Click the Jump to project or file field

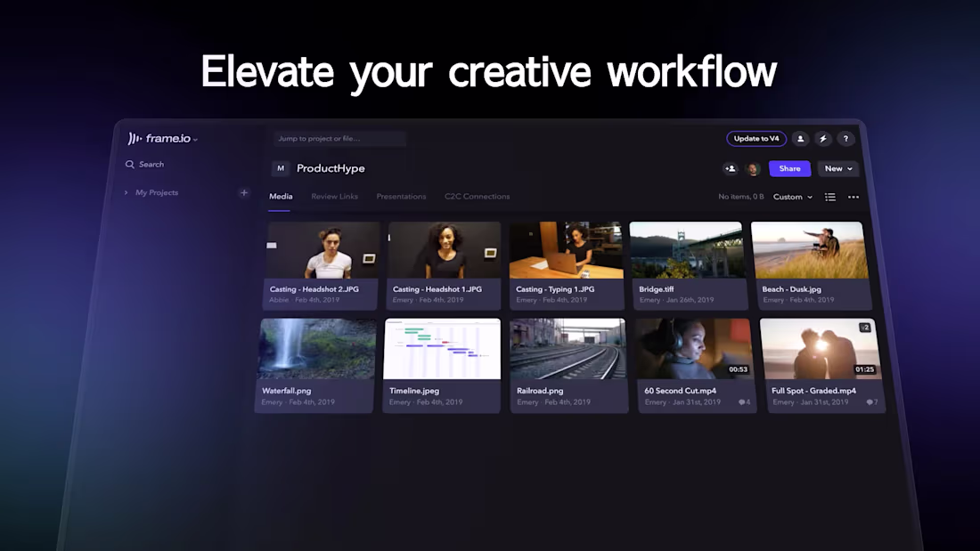339,139
